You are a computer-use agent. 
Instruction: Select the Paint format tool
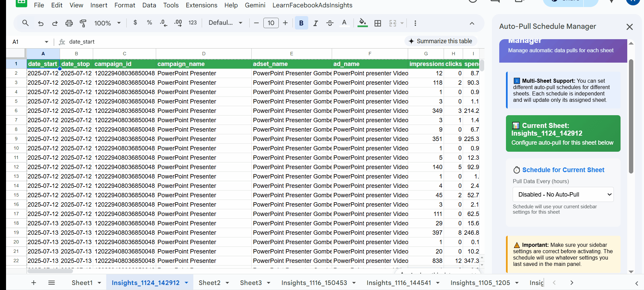pos(83,23)
